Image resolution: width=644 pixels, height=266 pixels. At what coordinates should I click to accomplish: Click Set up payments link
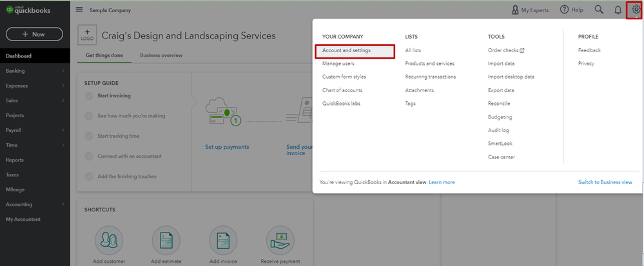pyautogui.click(x=227, y=147)
